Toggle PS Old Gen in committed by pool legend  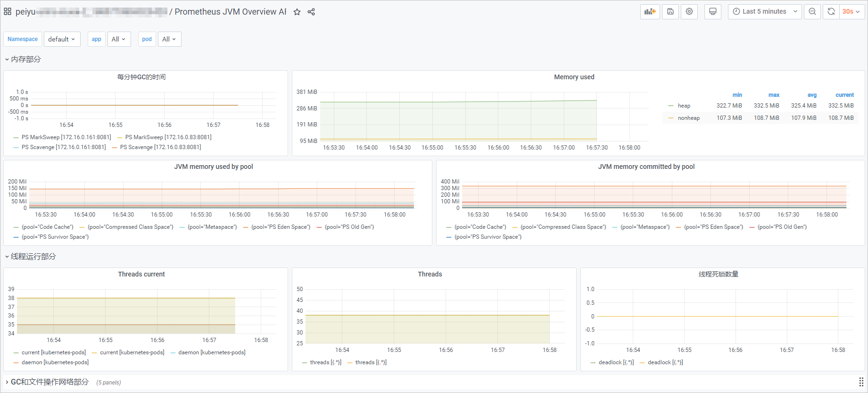coord(782,227)
